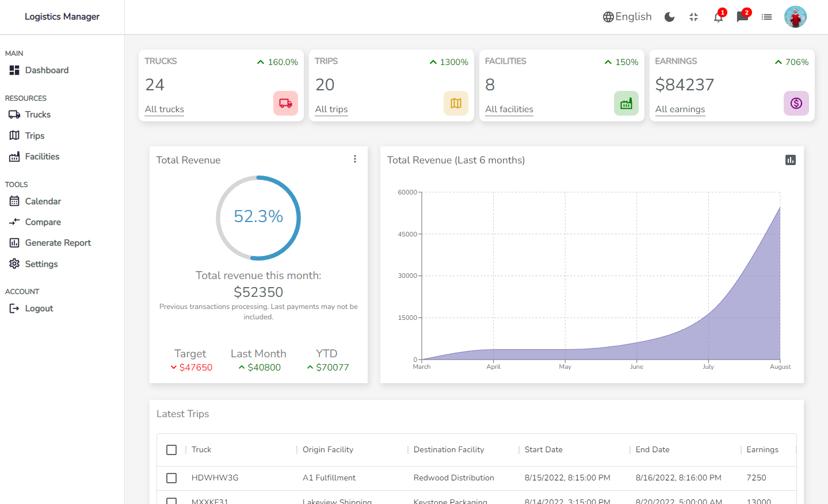
Task: Select Trips in the sidebar
Action: pos(35,135)
